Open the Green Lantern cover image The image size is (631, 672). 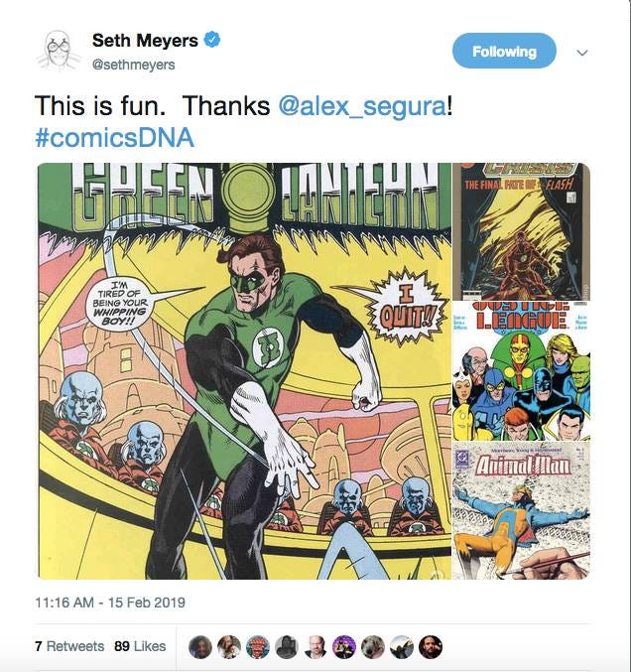pyautogui.click(x=245, y=370)
